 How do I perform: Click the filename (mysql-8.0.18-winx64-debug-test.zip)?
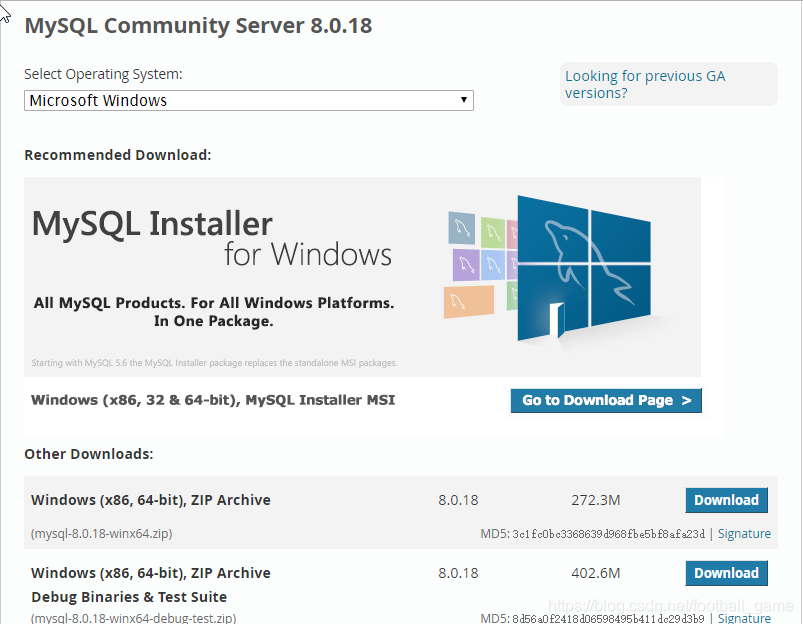tap(133, 618)
